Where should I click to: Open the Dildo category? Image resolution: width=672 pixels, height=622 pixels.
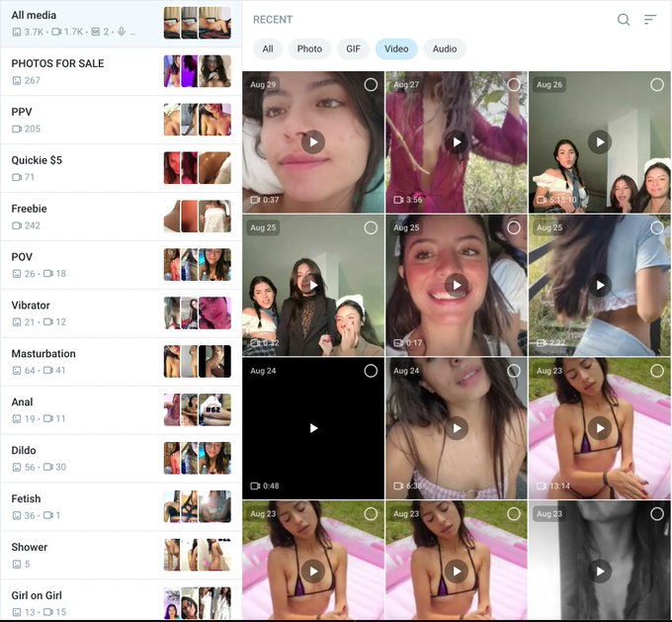point(121,459)
